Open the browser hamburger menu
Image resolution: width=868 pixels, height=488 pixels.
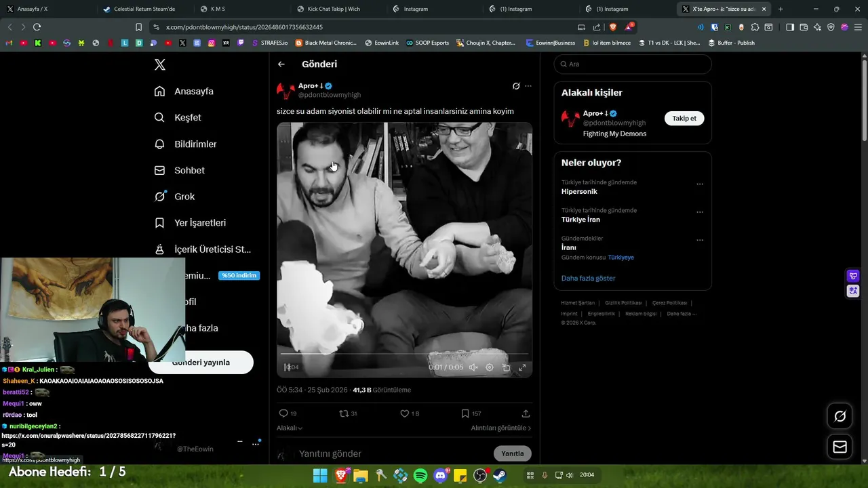coord(858,27)
